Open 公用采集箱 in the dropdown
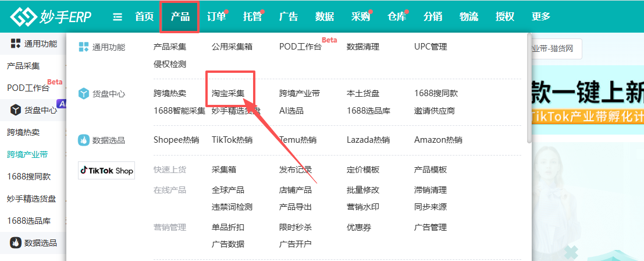The height and width of the screenshot is (261, 644). (232, 47)
